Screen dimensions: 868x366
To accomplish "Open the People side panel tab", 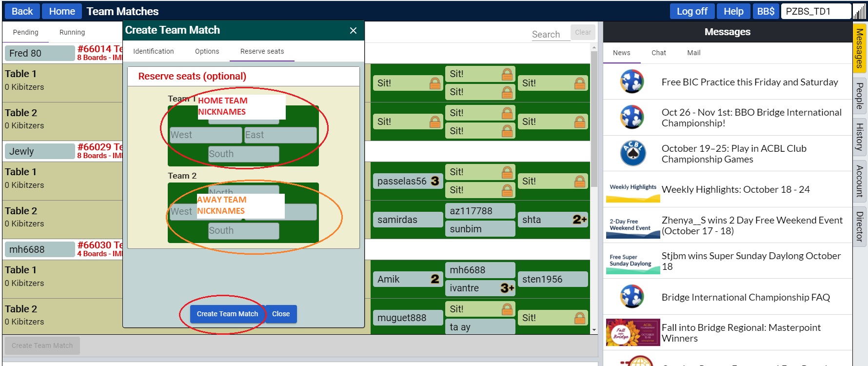I will [859, 96].
